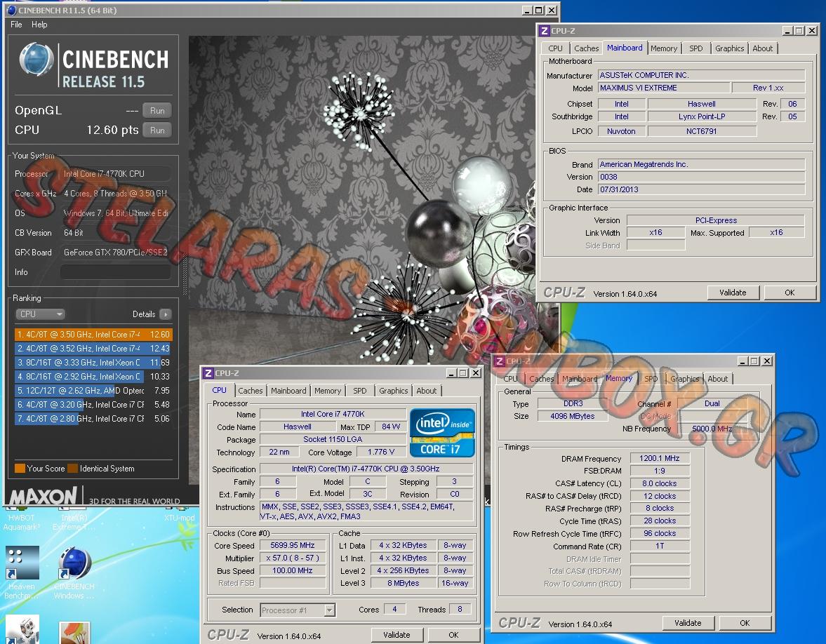Open SPD tab in Mainboard CPU-Z window
This screenshot has height=644, width=826.
click(696, 48)
